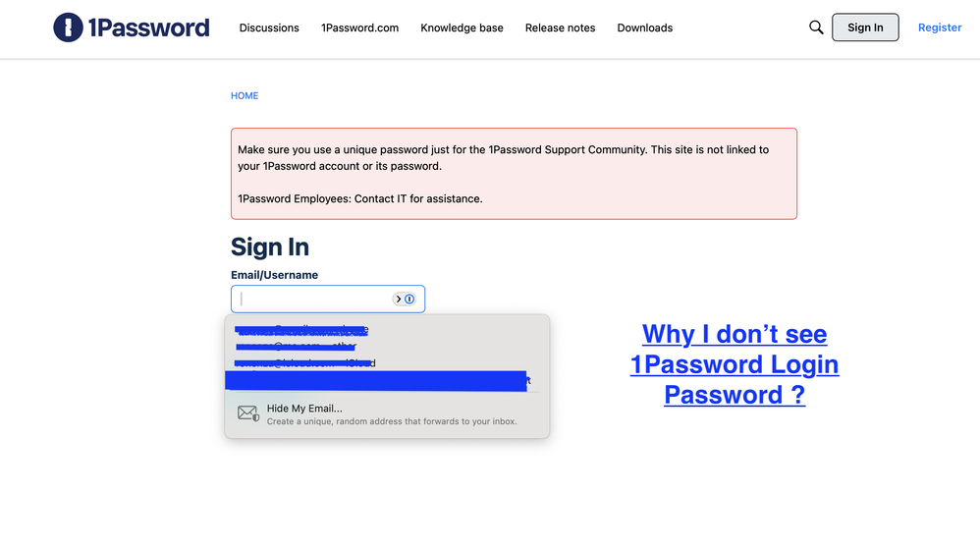
Task: Open the site search magnifier
Action: 816,27
